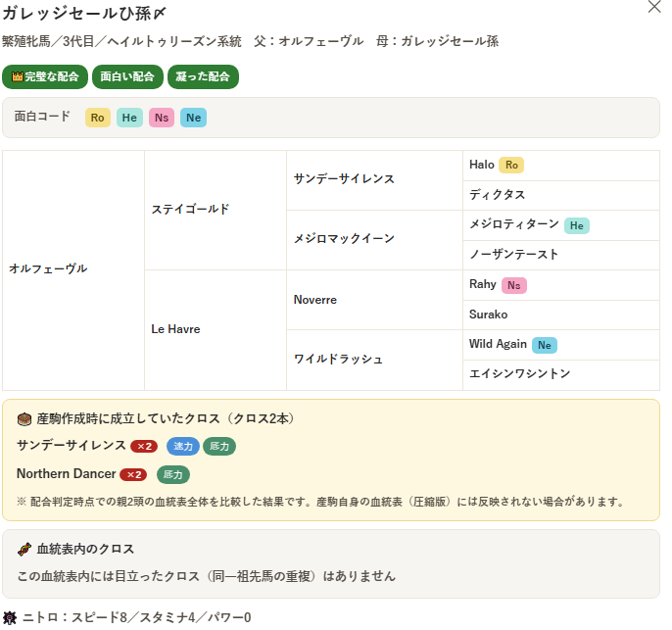Select the Ne code chip in 面白コード row
The image size is (672, 630).
coord(193,118)
